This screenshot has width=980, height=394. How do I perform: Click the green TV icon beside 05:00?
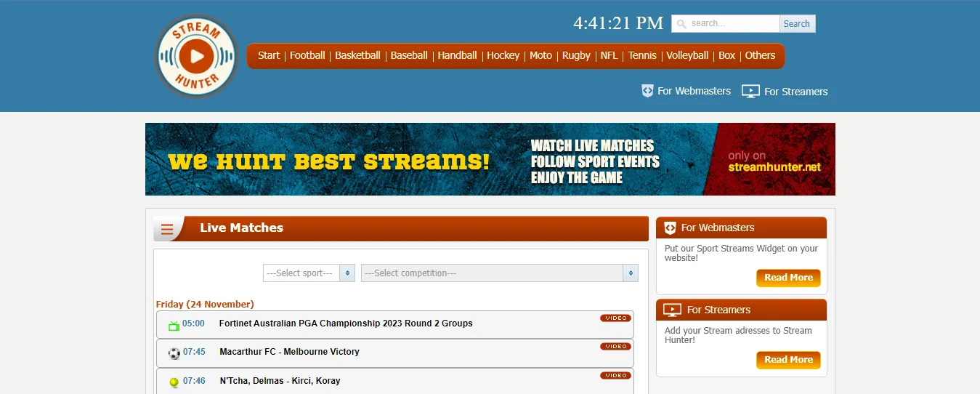click(174, 326)
